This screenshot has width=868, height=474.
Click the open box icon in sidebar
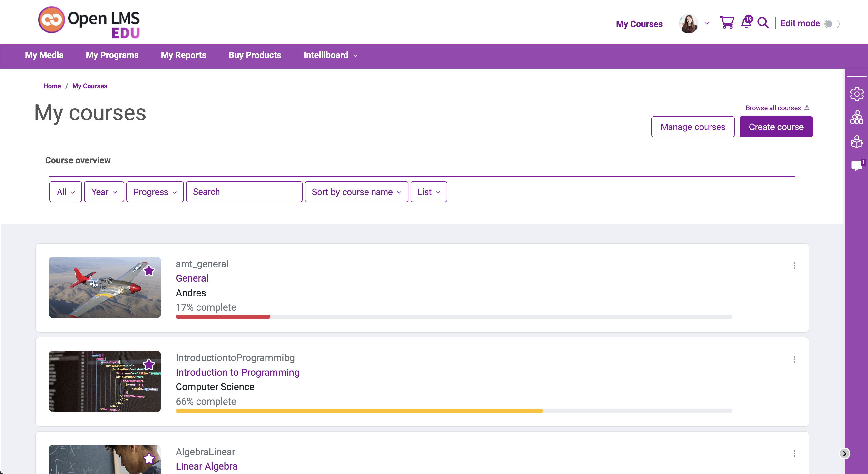pyautogui.click(x=857, y=141)
